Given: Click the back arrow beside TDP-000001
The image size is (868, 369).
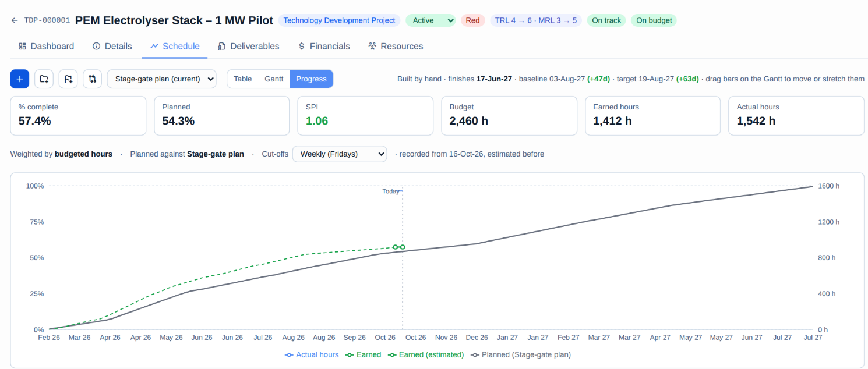Looking at the screenshot, I should coord(15,20).
